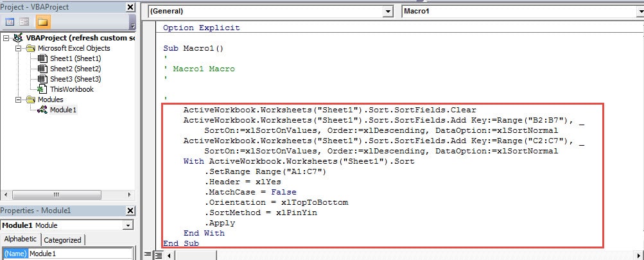This screenshot has width=644, height=260.
Task: Select Sheet1 (Sheet1) in project tree
Action: [x=75, y=58]
